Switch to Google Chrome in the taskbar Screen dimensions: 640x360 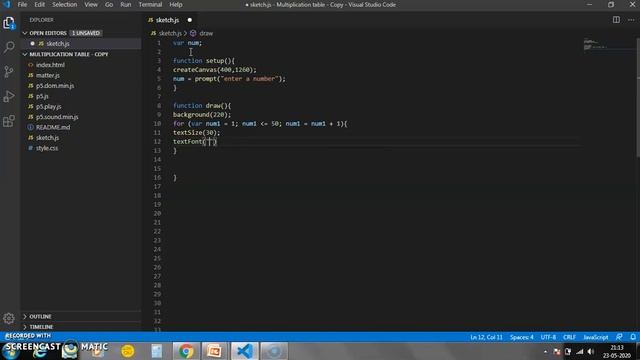pyautogui.click(x=186, y=351)
